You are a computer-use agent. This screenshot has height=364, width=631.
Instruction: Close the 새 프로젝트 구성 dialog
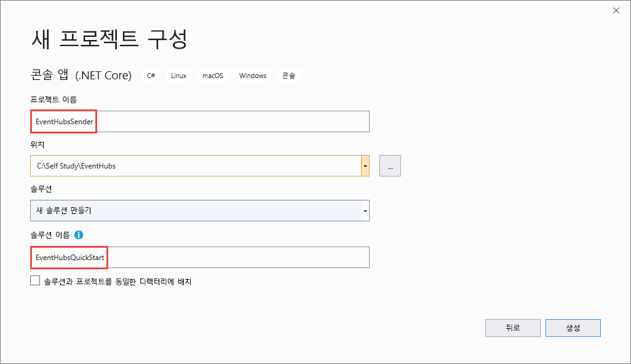coord(616,10)
